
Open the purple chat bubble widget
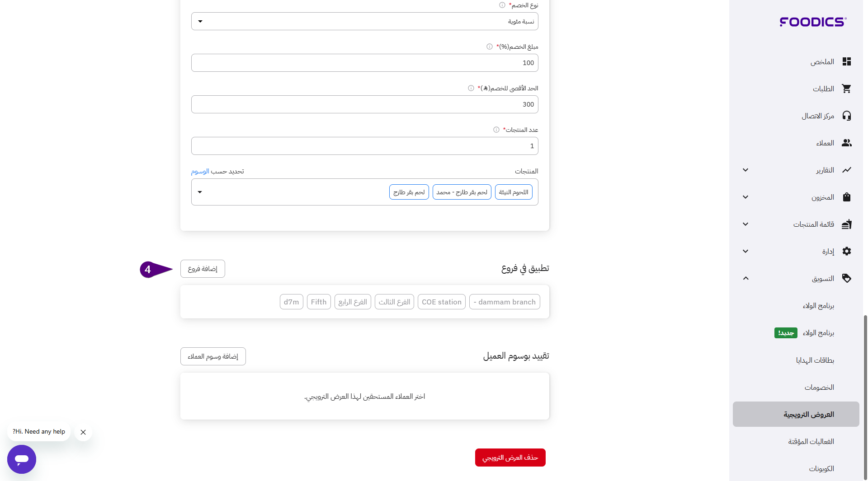point(22,459)
